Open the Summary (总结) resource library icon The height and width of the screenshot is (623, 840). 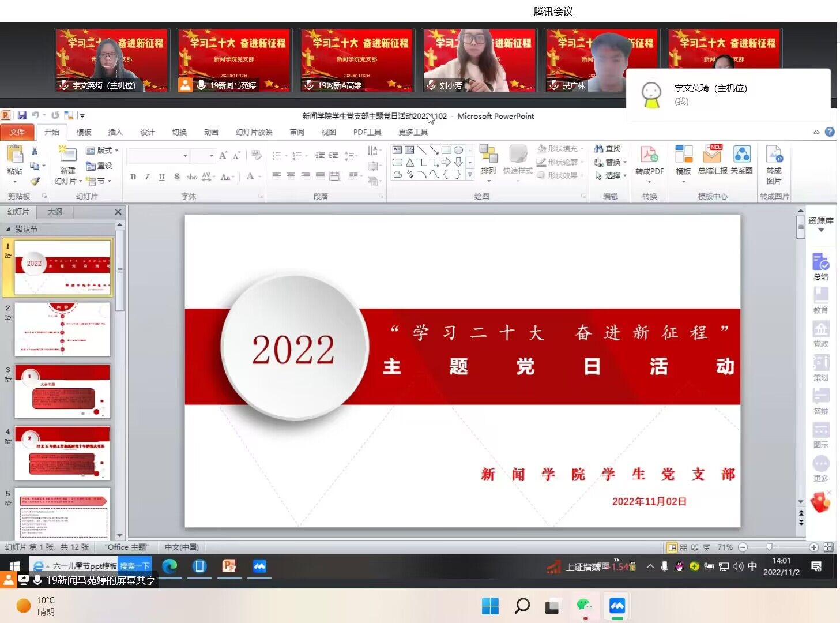tap(821, 262)
